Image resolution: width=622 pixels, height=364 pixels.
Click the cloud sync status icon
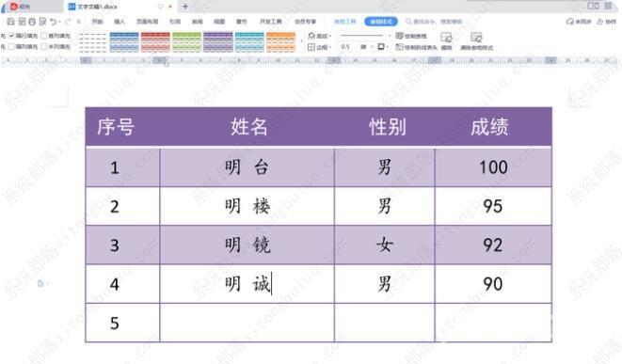(569, 22)
